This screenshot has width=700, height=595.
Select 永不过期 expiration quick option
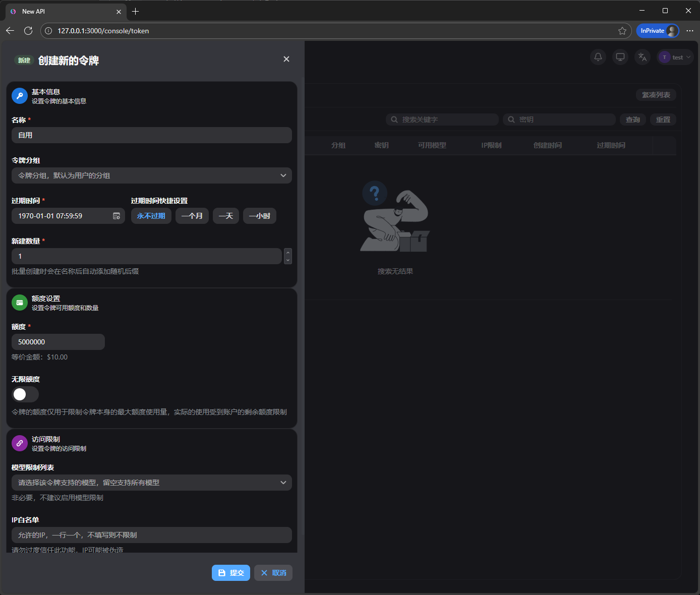point(151,216)
